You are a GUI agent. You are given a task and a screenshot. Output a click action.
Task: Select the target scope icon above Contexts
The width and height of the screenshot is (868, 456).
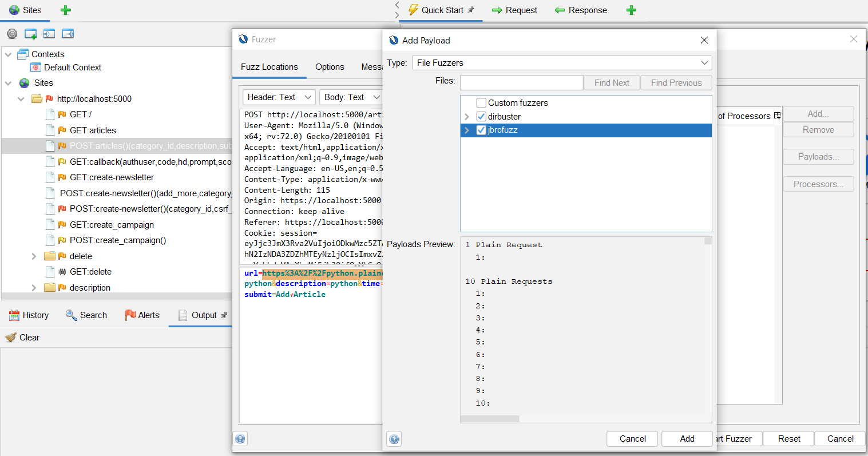click(x=12, y=33)
